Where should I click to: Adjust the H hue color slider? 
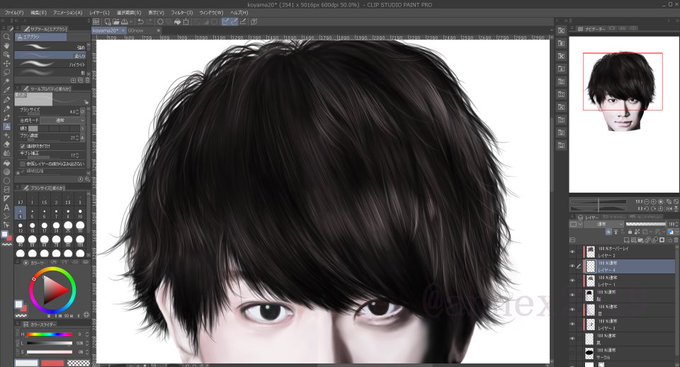coord(49,334)
